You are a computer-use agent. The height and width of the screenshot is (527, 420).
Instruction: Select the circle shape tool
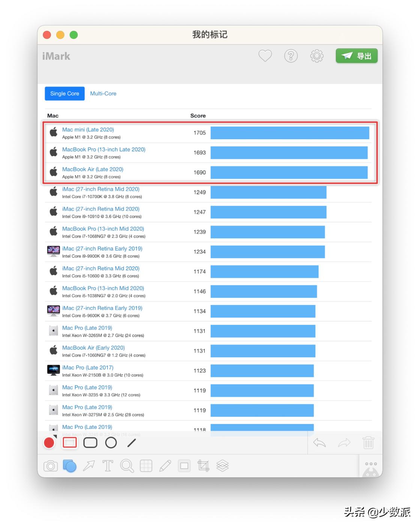pos(111,443)
